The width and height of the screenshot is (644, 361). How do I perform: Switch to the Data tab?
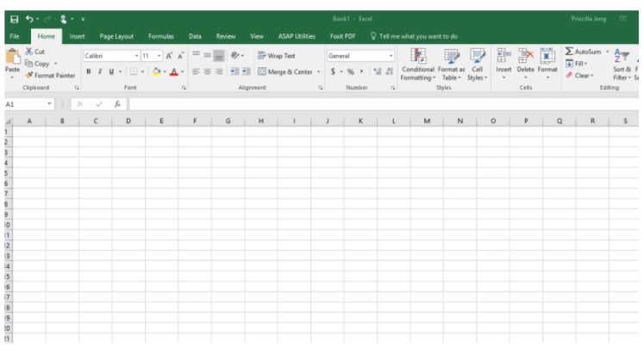pos(195,36)
